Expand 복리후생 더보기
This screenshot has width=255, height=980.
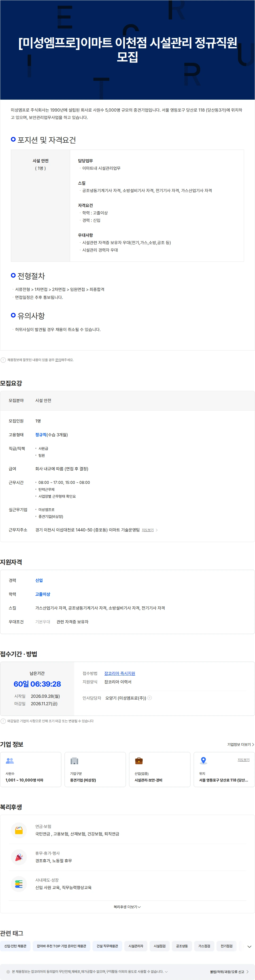pyautogui.click(x=127, y=907)
